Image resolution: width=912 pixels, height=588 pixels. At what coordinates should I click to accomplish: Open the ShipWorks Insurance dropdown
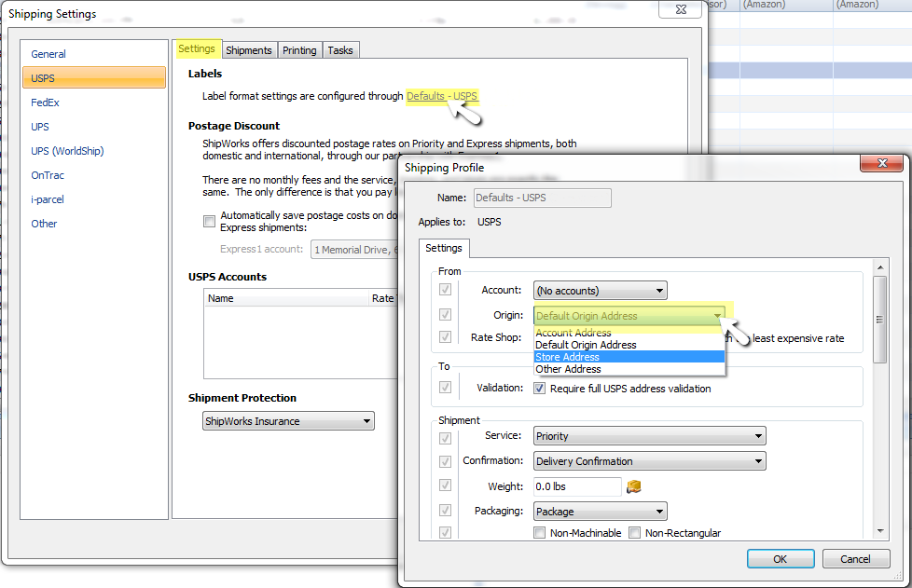pos(288,420)
